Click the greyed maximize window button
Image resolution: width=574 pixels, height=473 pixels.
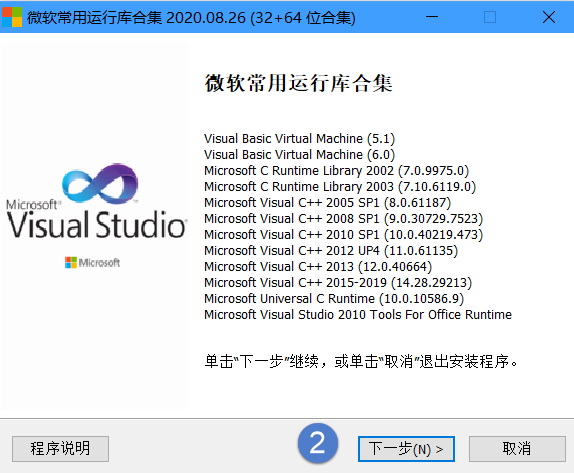pos(490,17)
